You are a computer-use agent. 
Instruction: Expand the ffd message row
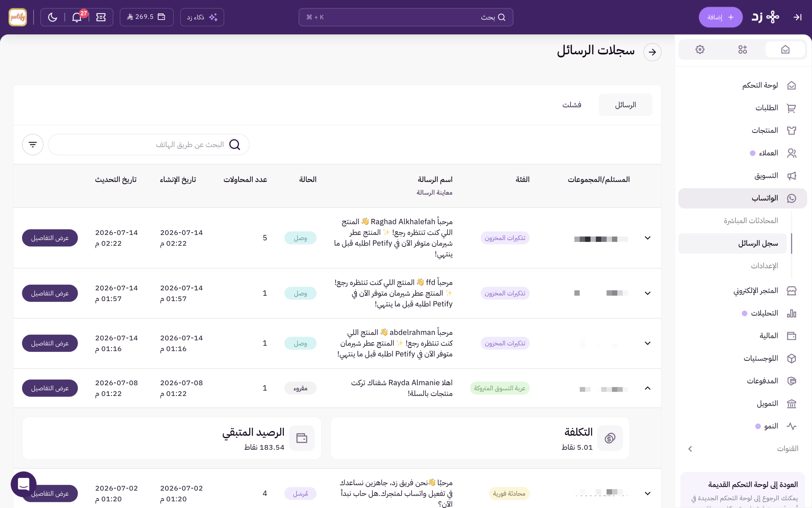(648, 293)
